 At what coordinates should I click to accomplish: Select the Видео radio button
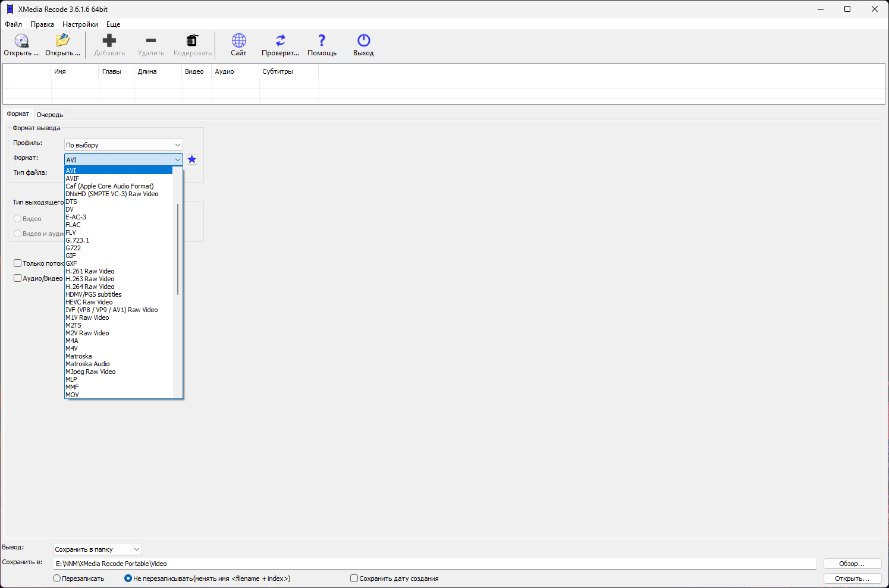18,219
